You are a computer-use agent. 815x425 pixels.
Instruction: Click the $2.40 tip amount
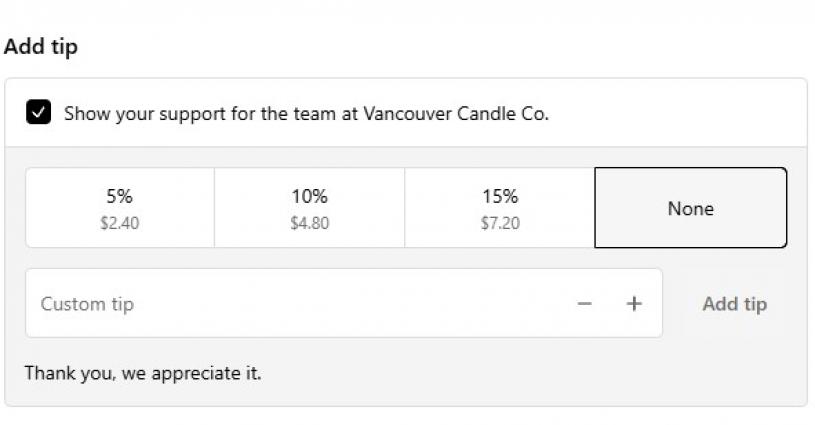tap(119, 223)
